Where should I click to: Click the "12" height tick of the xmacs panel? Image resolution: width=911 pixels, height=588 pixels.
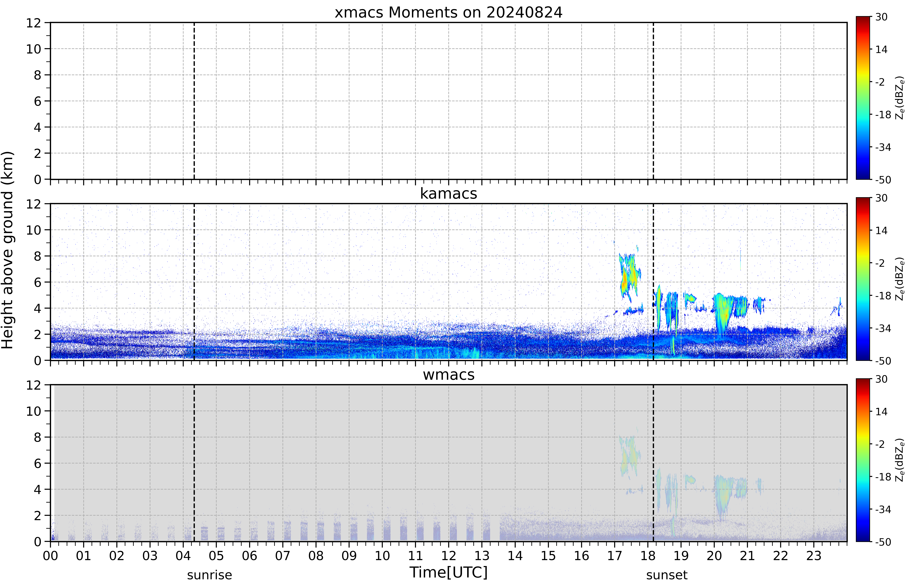(34, 23)
